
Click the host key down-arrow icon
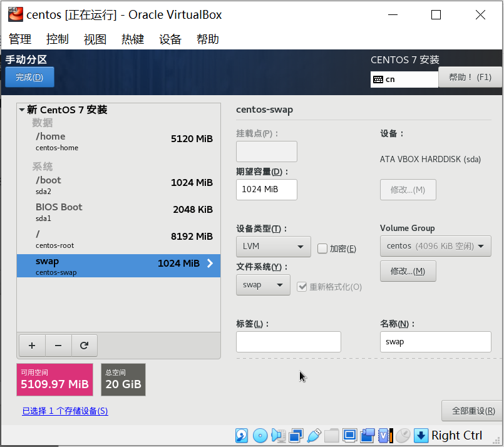pos(421,436)
